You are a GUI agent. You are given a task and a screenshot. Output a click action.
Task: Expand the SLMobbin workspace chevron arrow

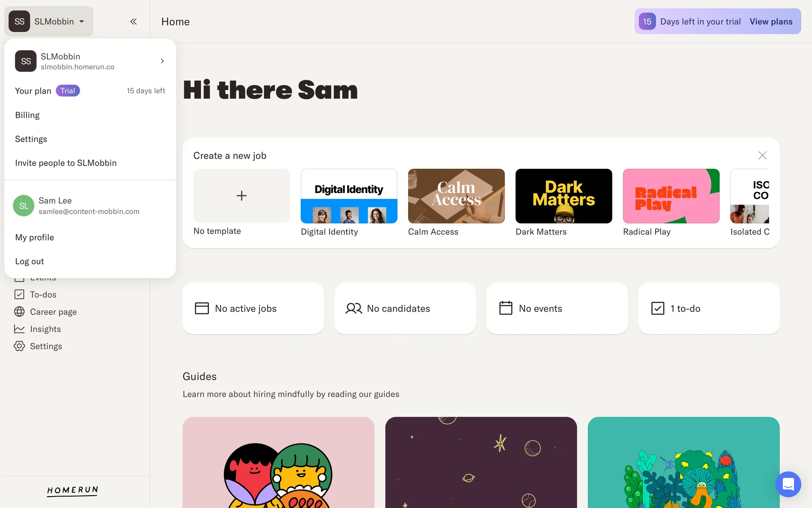coord(162,61)
